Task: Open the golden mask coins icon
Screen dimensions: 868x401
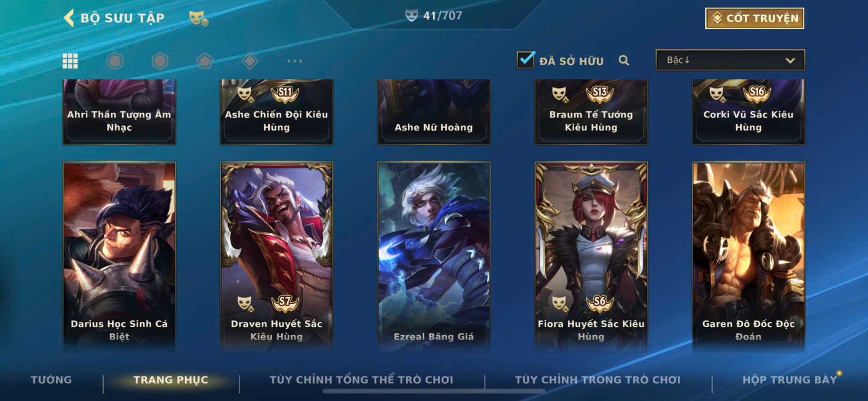Action: tap(199, 18)
